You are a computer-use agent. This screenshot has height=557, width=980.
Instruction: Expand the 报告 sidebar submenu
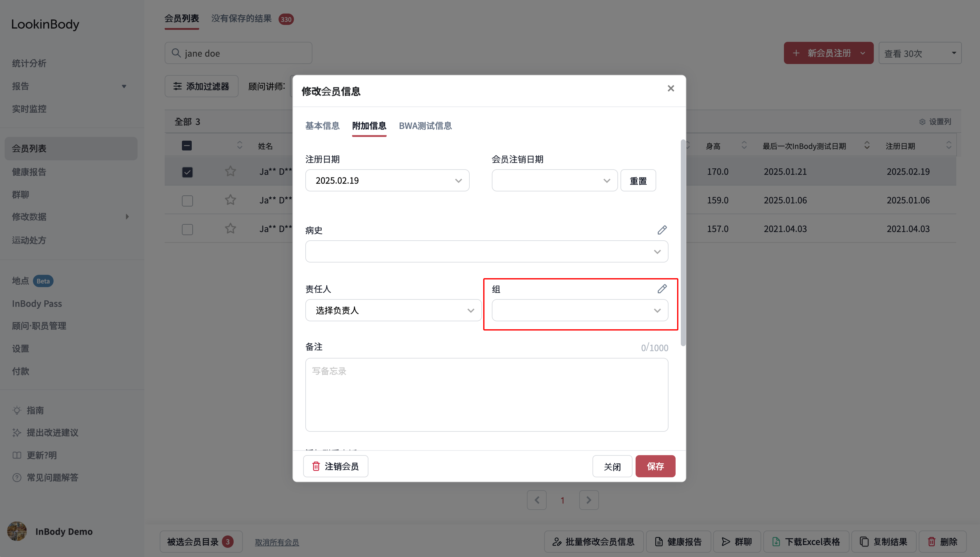[124, 86]
